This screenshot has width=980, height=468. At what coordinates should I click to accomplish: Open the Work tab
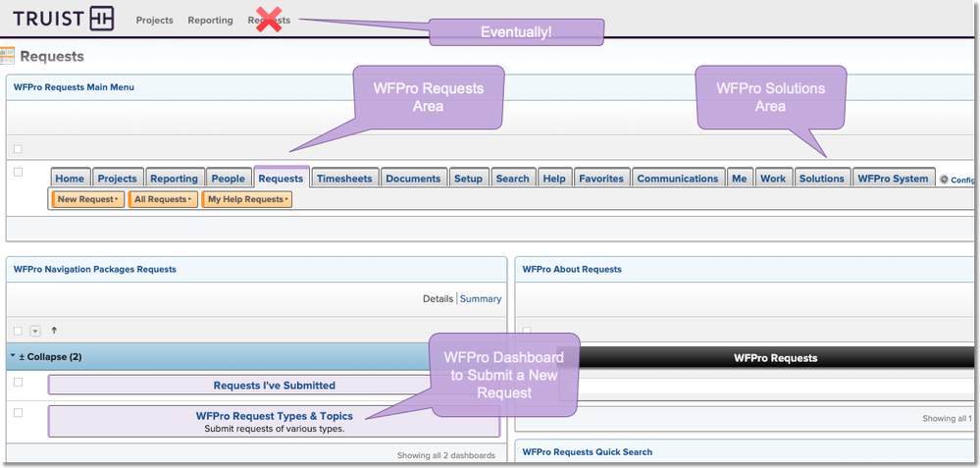coord(773,179)
